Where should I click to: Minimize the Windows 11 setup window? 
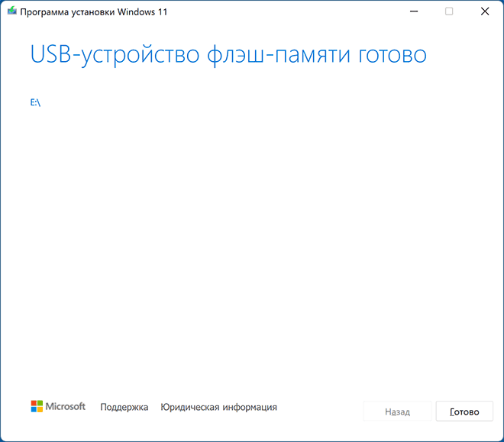pyautogui.click(x=413, y=11)
